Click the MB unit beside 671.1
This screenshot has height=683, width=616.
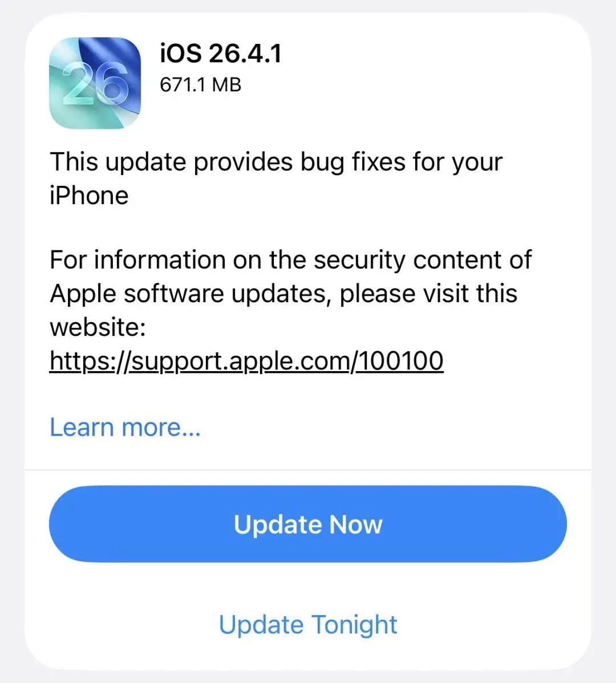[226, 84]
